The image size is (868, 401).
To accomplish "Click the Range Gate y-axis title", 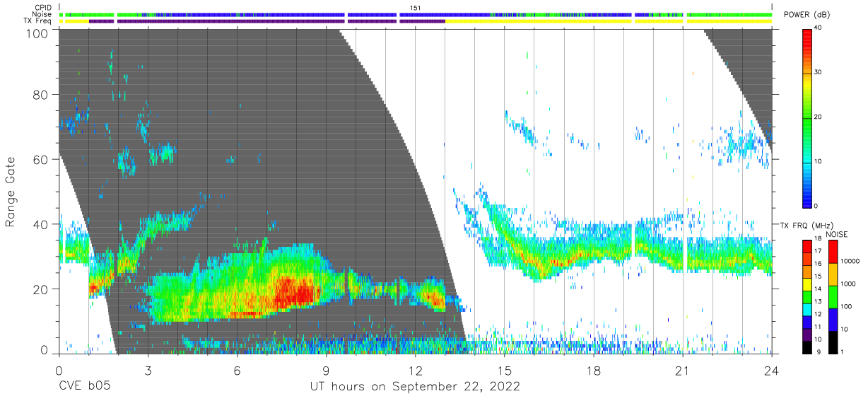I will pos(11,192).
